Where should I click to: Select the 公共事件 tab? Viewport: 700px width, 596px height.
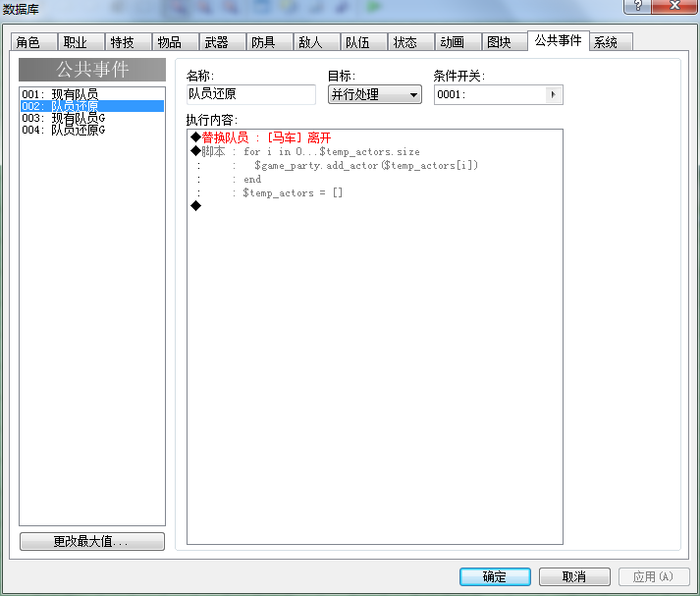(559, 40)
